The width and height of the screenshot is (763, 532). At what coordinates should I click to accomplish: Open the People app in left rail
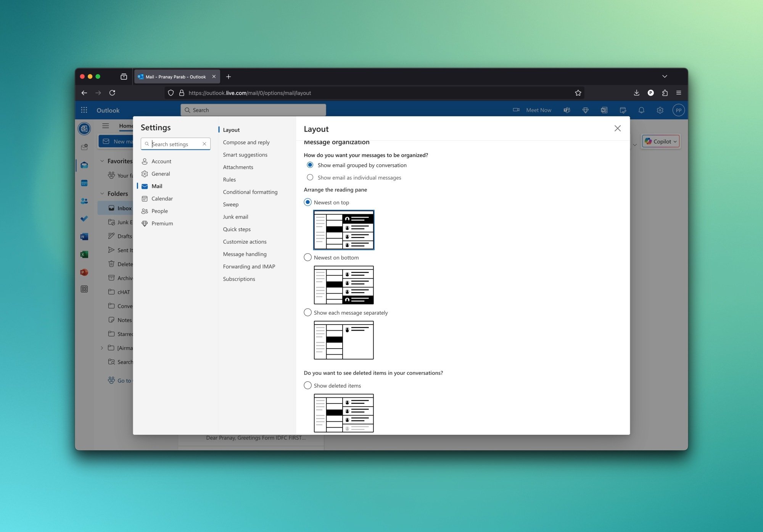pyautogui.click(x=84, y=201)
